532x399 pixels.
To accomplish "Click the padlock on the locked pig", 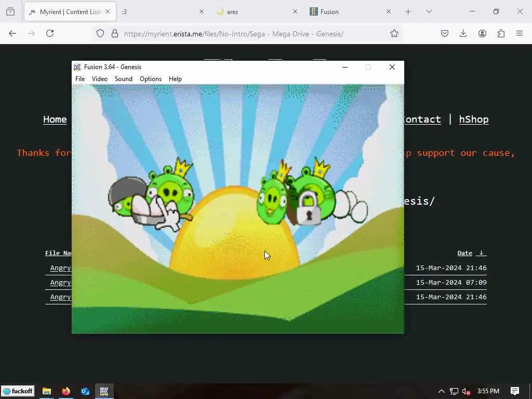I will click(x=309, y=208).
